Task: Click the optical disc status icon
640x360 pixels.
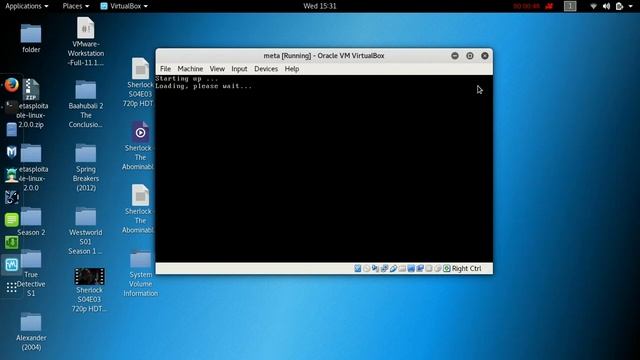Action: tap(367, 268)
